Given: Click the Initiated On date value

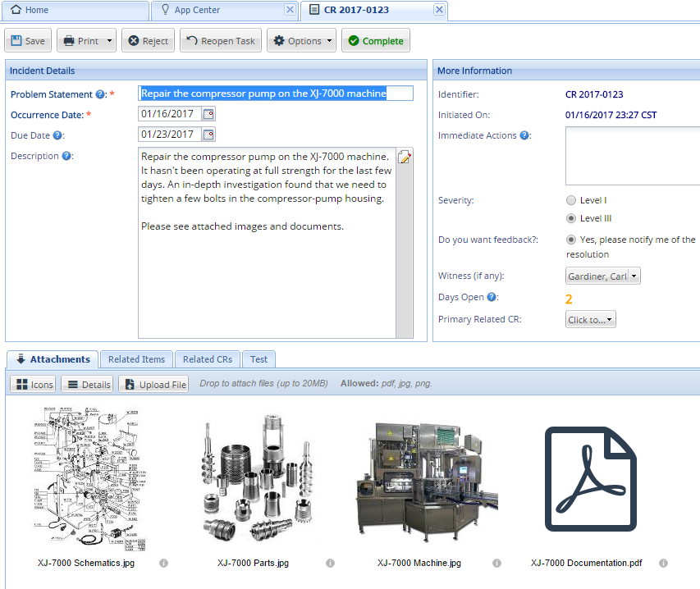Looking at the screenshot, I should pos(611,115).
